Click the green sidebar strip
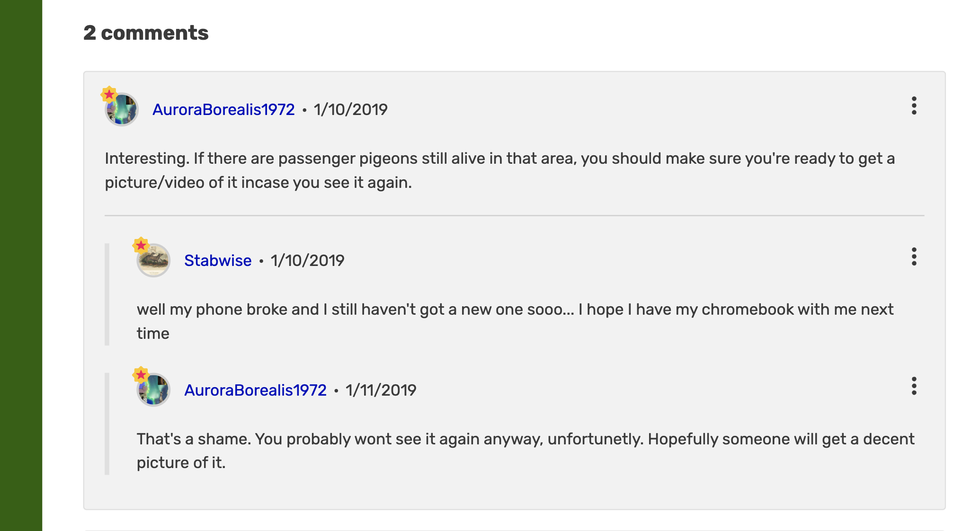The width and height of the screenshot is (980, 531). pyautogui.click(x=21, y=265)
